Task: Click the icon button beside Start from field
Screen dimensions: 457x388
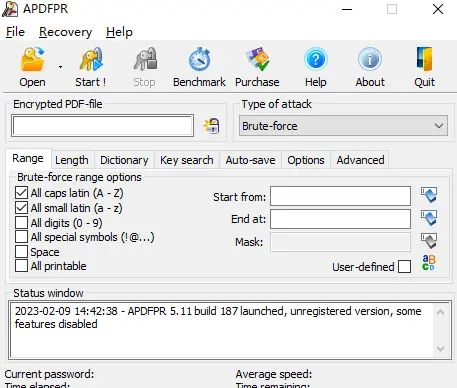Action: 429,195
